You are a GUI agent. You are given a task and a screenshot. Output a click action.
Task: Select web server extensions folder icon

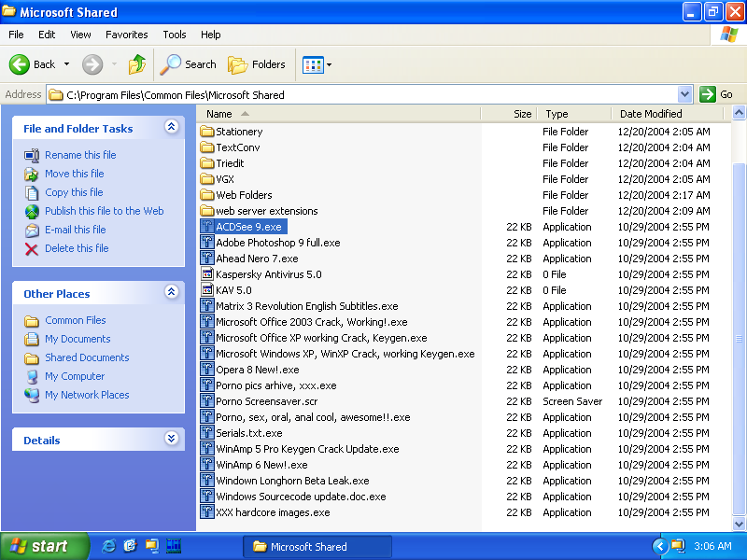206,211
